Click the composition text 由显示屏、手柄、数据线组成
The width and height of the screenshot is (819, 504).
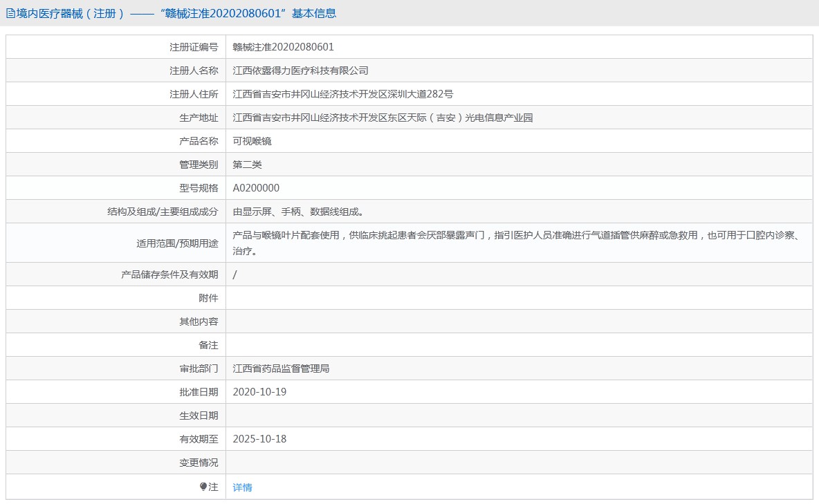pyautogui.click(x=297, y=212)
